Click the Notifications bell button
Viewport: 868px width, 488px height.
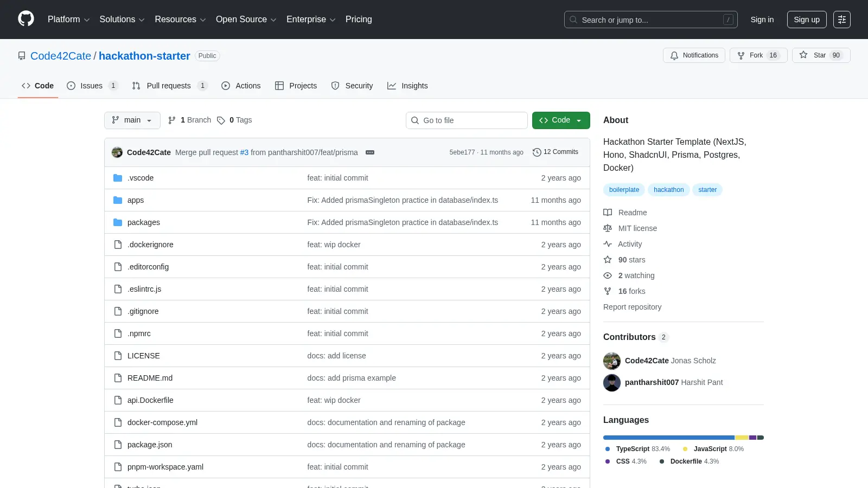click(x=694, y=55)
